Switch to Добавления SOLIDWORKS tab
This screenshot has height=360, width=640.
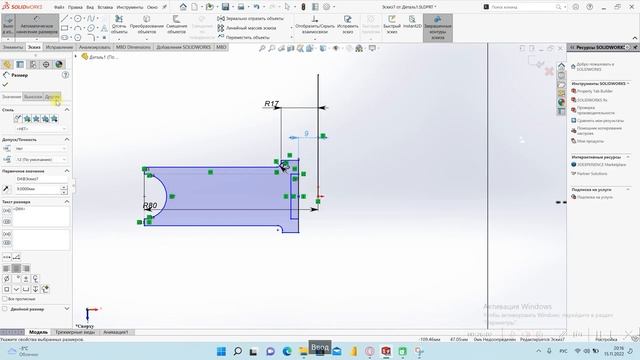coord(184,47)
